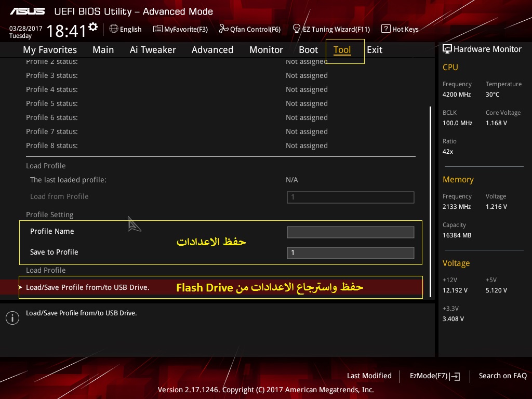Image resolution: width=532 pixels, height=399 pixels.
Task: Open Qfan Control fan icon
Action: [223, 29]
